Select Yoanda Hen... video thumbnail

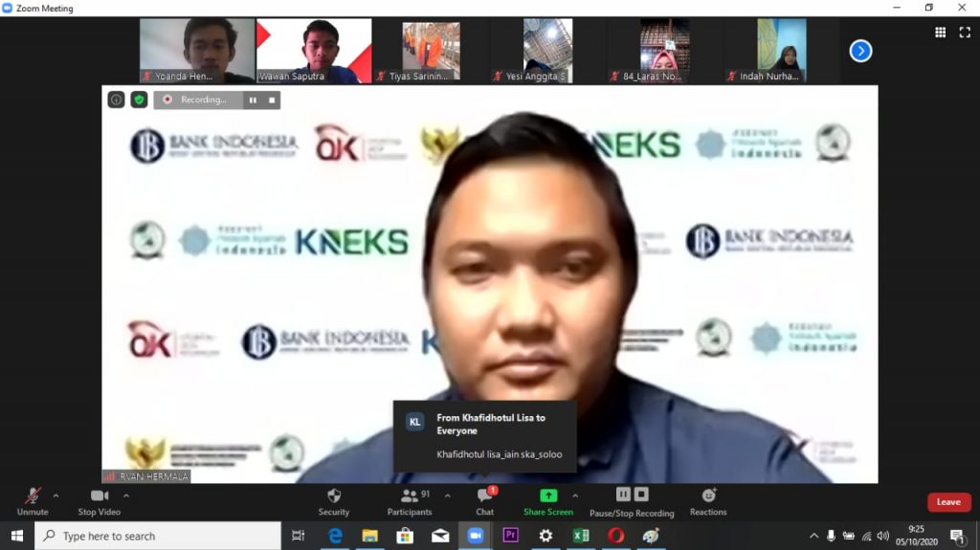click(x=197, y=51)
